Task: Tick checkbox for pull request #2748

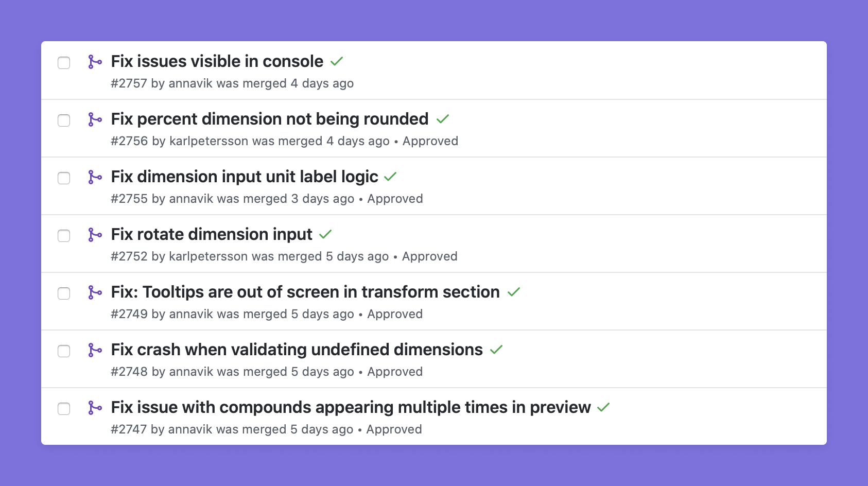Action: point(64,351)
